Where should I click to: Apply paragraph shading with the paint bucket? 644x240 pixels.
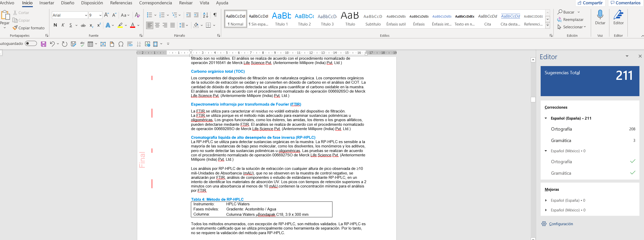tap(196, 25)
